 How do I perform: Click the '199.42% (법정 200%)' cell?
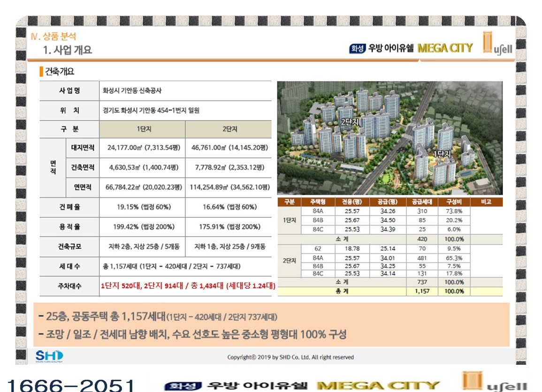144,227
